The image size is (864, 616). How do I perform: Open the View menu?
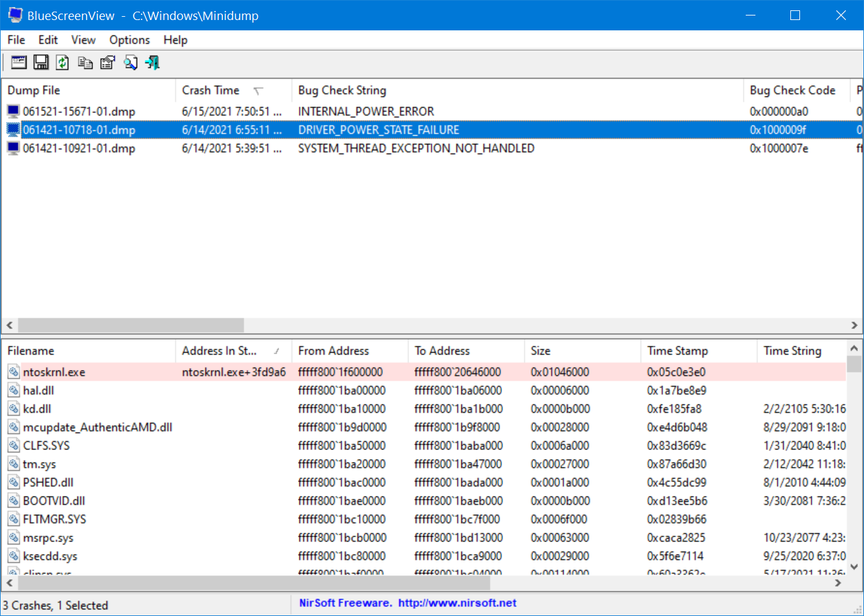[83, 39]
